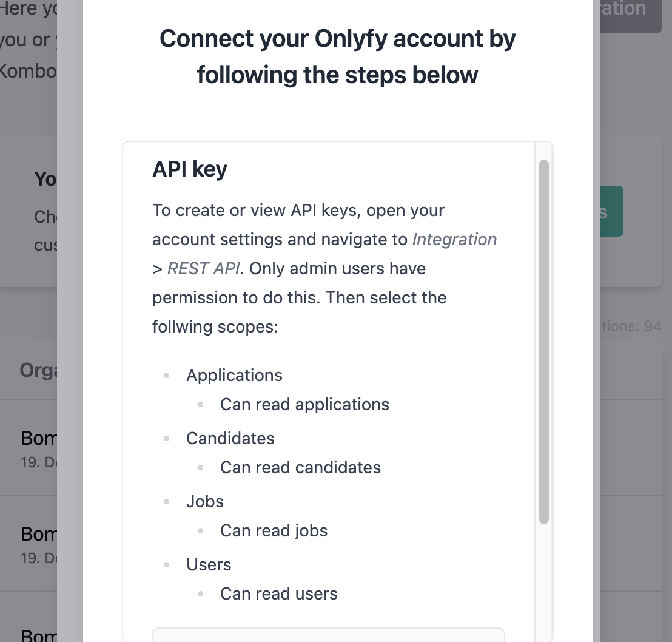Click "Can read users" sub-item
Screen dimensions: 672x642
[x=278, y=593]
